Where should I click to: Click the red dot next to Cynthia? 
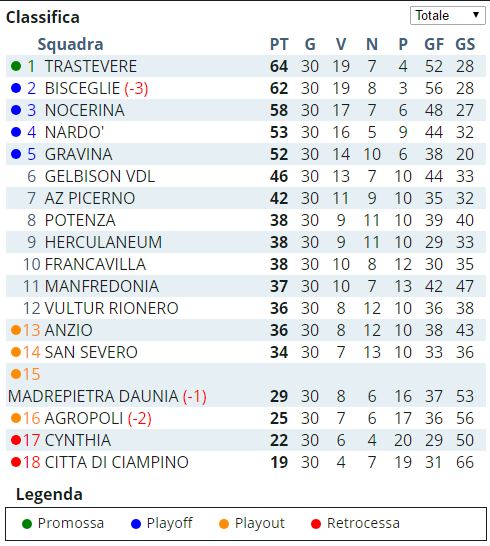(x=16, y=440)
